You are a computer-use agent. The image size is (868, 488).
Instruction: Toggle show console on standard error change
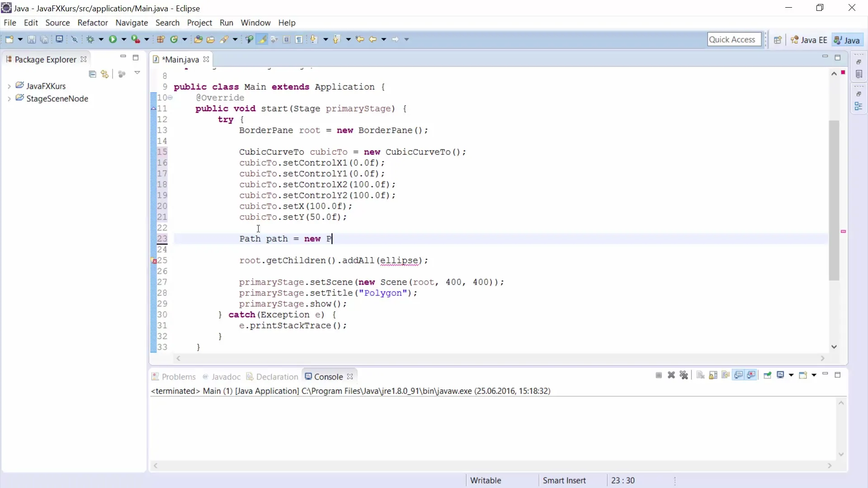[x=751, y=375]
